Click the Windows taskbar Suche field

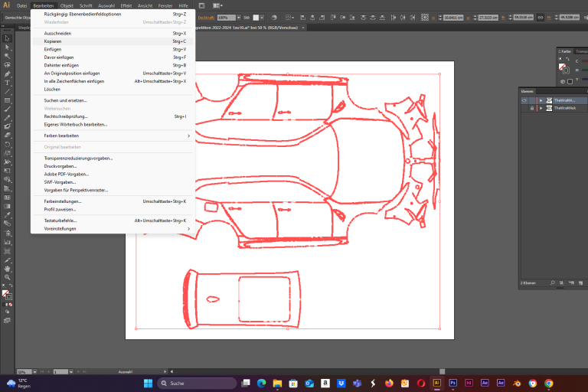click(x=198, y=383)
